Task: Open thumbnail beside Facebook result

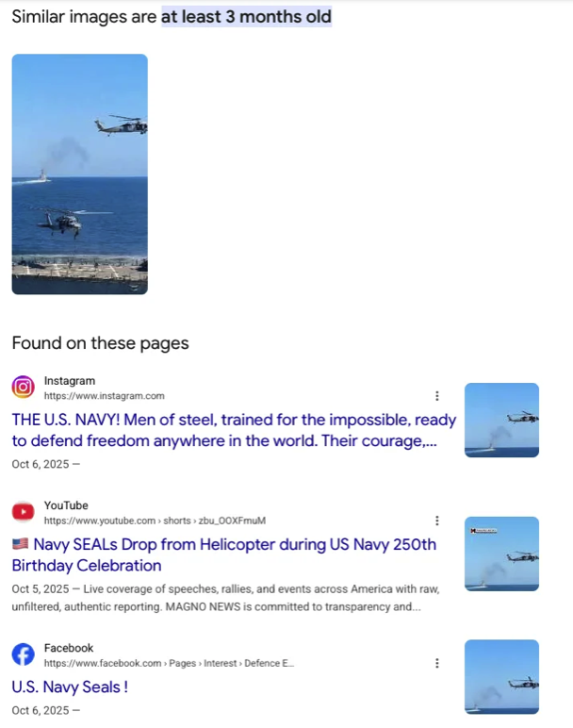Action: click(501, 676)
